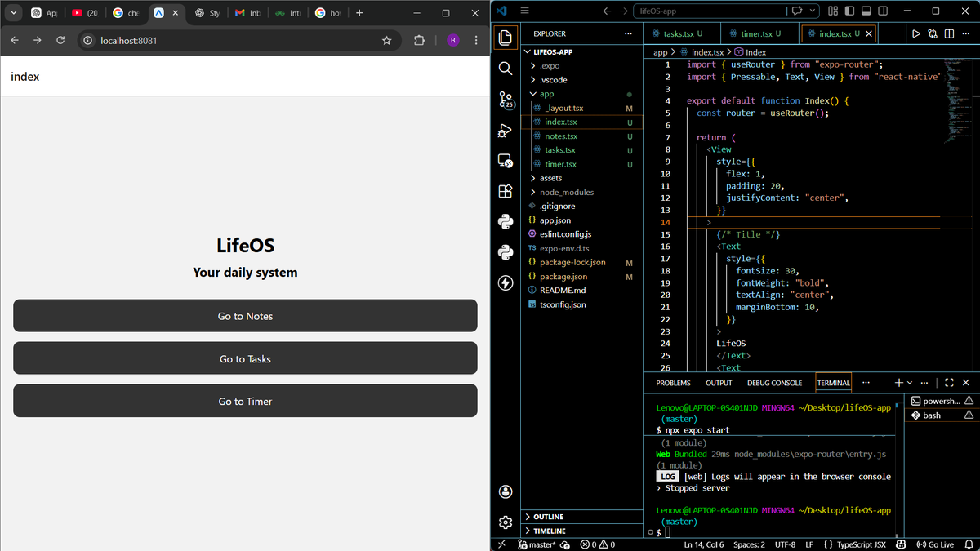
Task: Collapse the app folder
Action: coord(546,94)
